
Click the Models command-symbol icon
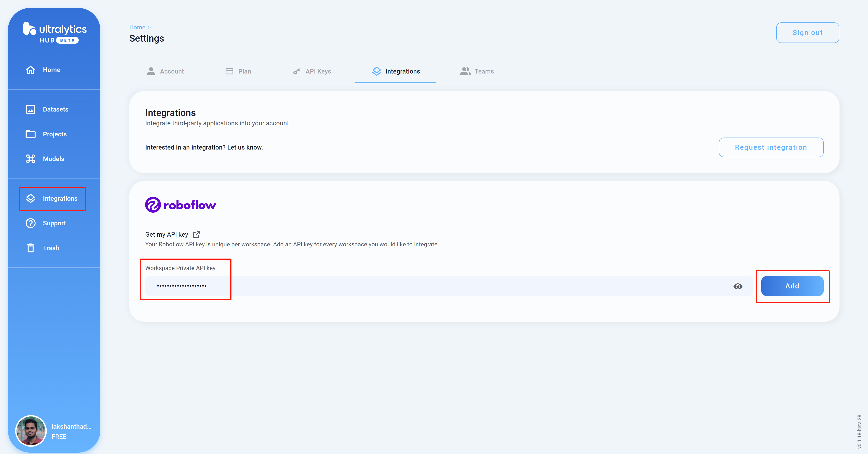[30, 159]
